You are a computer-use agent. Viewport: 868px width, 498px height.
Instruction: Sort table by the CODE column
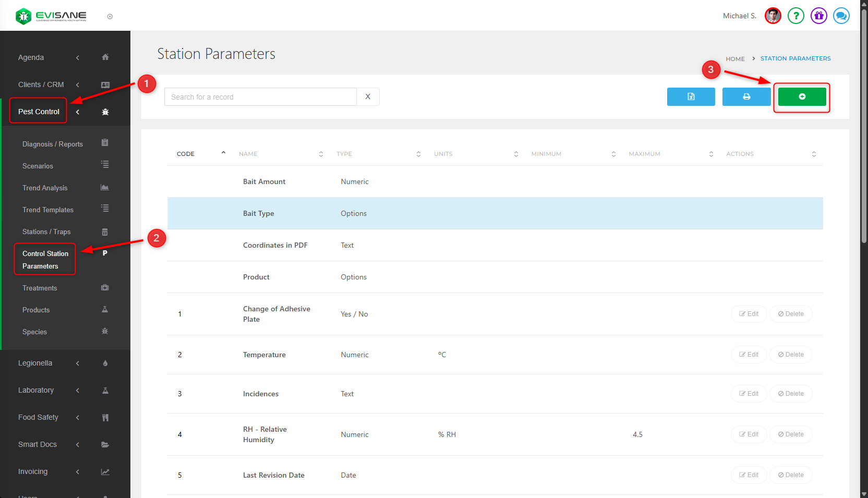pos(201,154)
